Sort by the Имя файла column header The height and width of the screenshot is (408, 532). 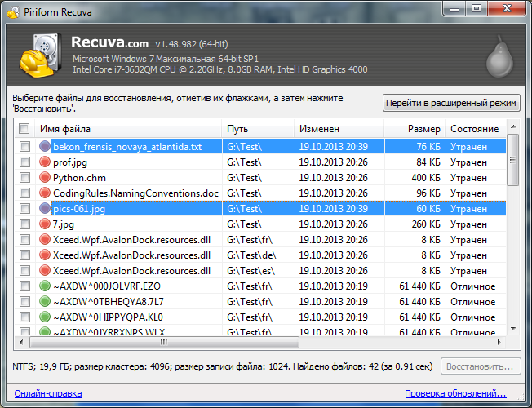pyautogui.click(x=128, y=129)
